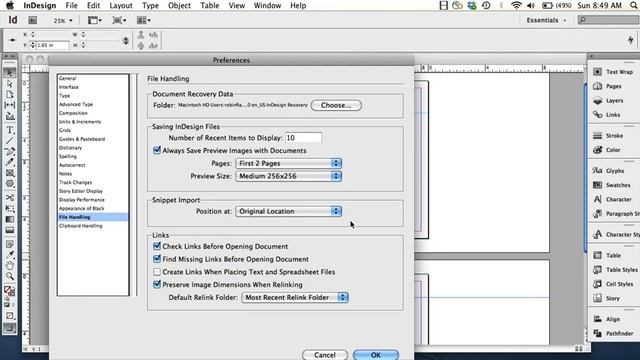Select the Pencil tool
This screenshot has height=360, width=640.
click(9, 162)
